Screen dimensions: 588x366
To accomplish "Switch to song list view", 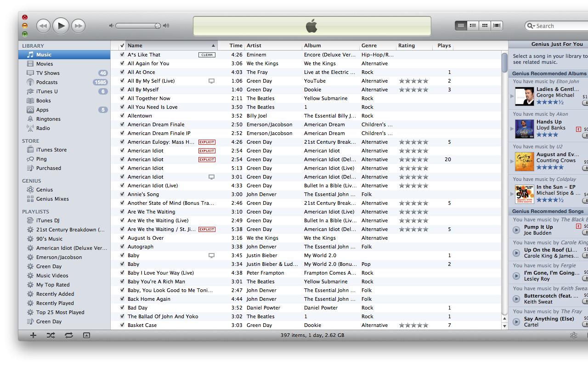I will (x=461, y=26).
